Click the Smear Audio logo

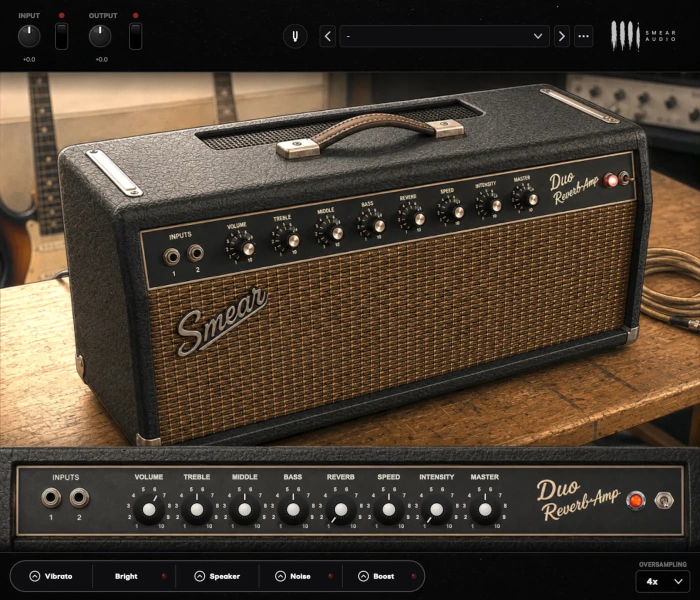643,36
